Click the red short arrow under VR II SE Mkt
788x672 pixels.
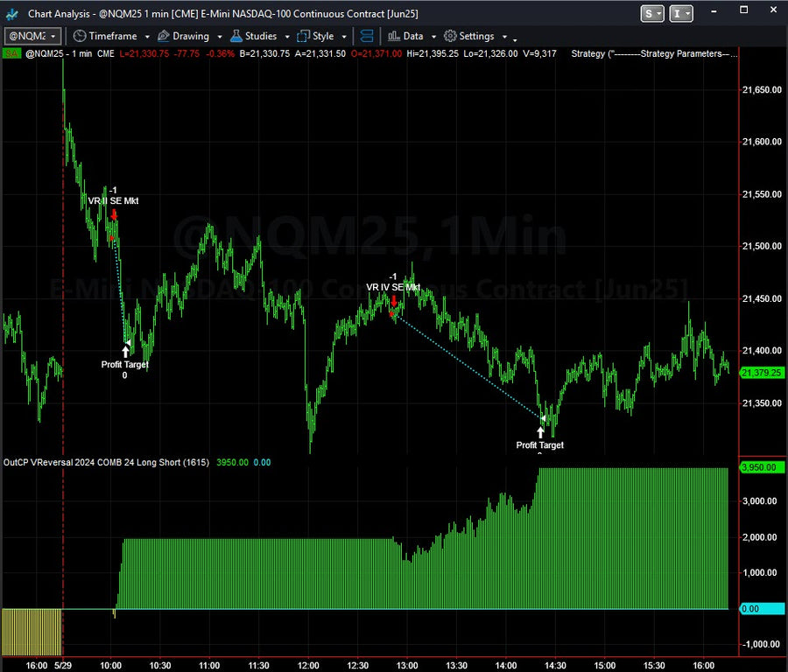pyautogui.click(x=114, y=215)
